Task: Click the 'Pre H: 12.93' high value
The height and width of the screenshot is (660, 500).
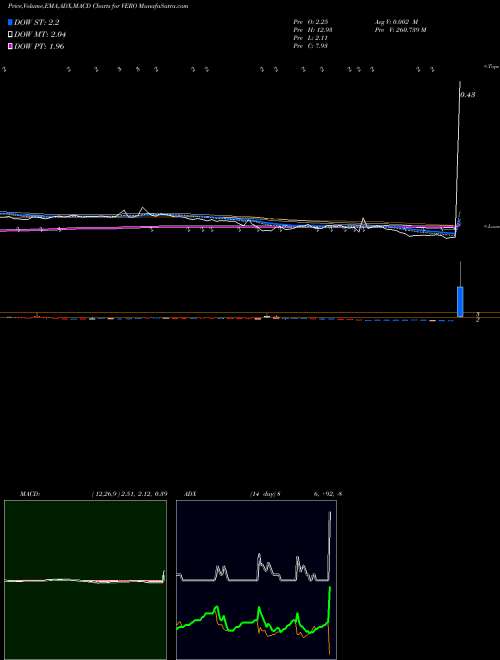Action: (x=313, y=30)
